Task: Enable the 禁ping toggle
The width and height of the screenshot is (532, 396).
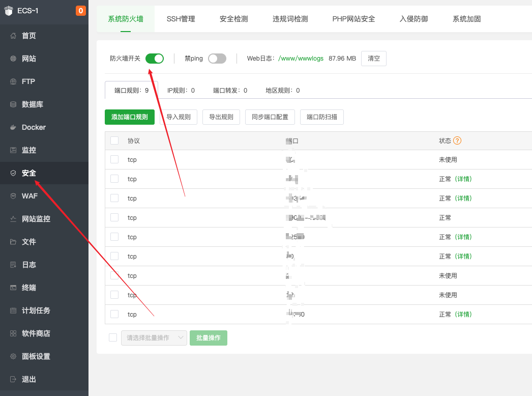Action: click(x=217, y=59)
